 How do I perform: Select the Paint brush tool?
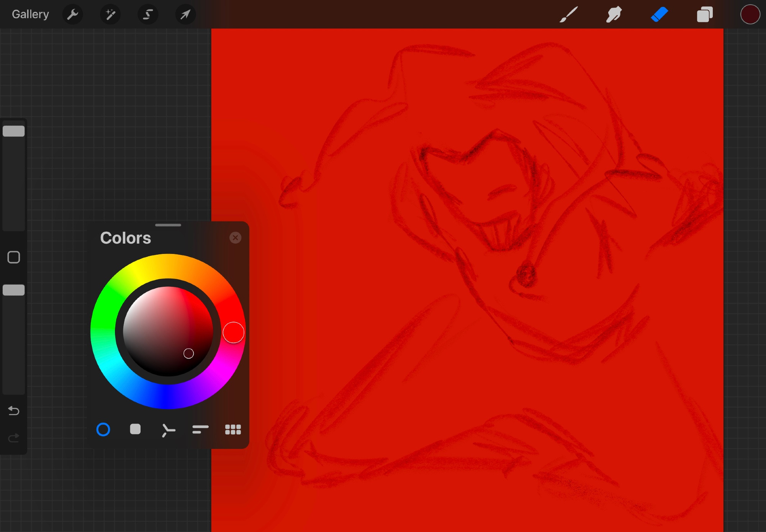[x=569, y=15]
